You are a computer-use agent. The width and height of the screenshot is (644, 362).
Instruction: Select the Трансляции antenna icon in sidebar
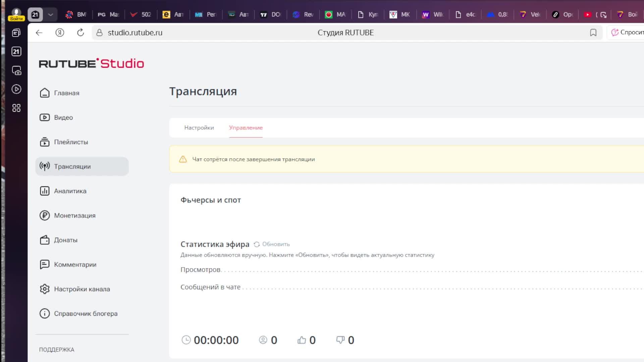(x=45, y=166)
